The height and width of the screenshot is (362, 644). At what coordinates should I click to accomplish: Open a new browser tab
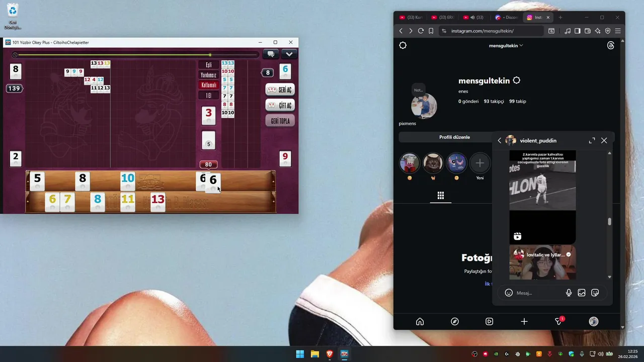pyautogui.click(x=560, y=17)
